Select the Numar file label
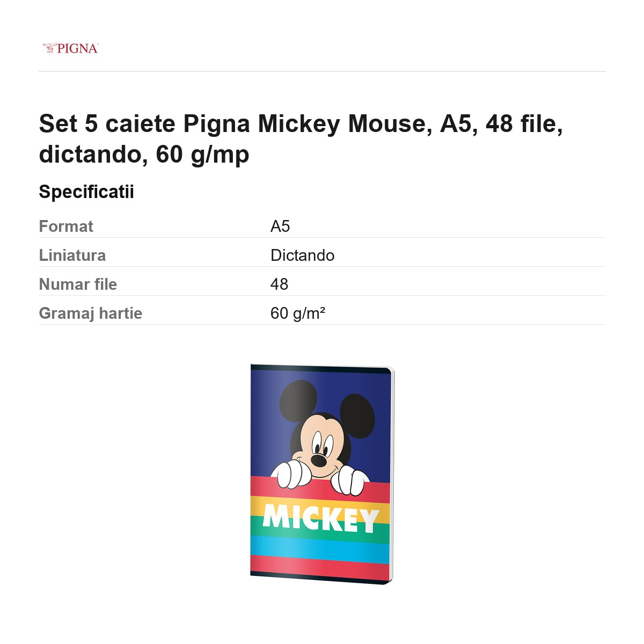This screenshot has width=644, height=644. pyautogui.click(x=78, y=284)
